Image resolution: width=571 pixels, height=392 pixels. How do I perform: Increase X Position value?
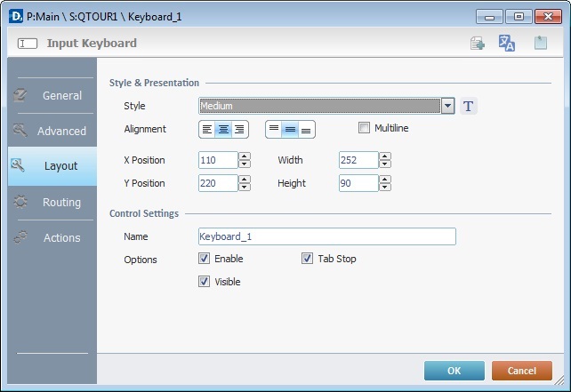245,156
